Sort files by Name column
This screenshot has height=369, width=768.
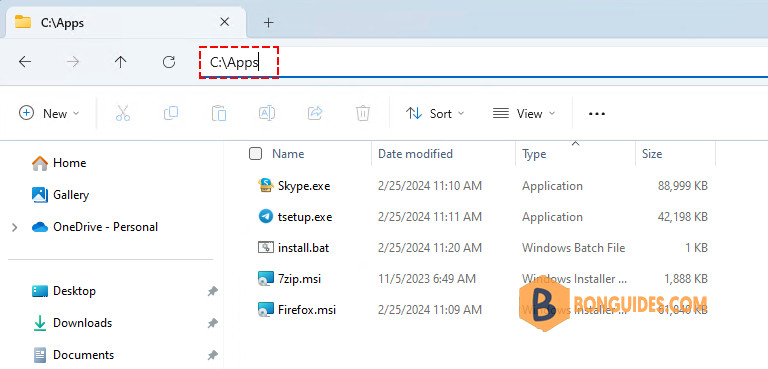pos(288,154)
